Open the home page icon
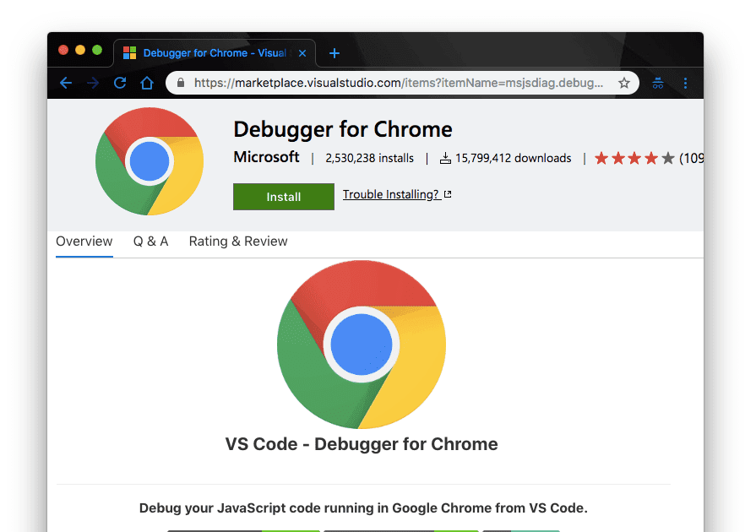This screenshot has width=756, height=532. pyautogui.click(x=147, y=83)
